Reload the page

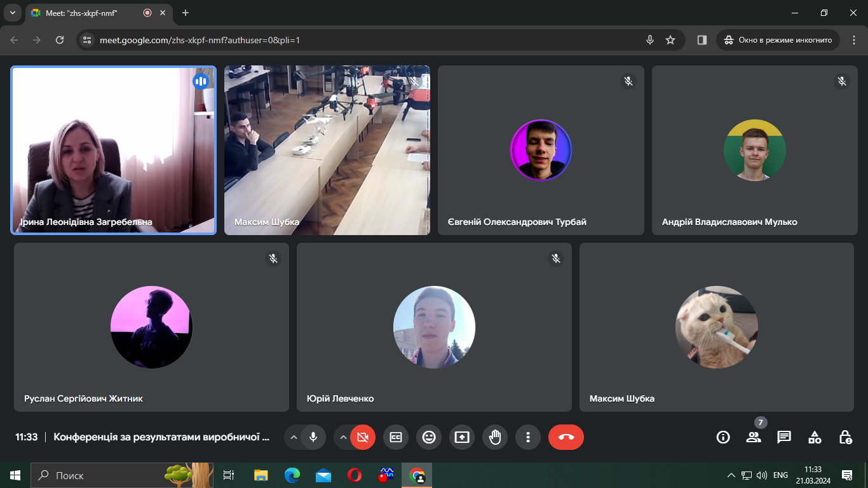(x=60, y=39)
